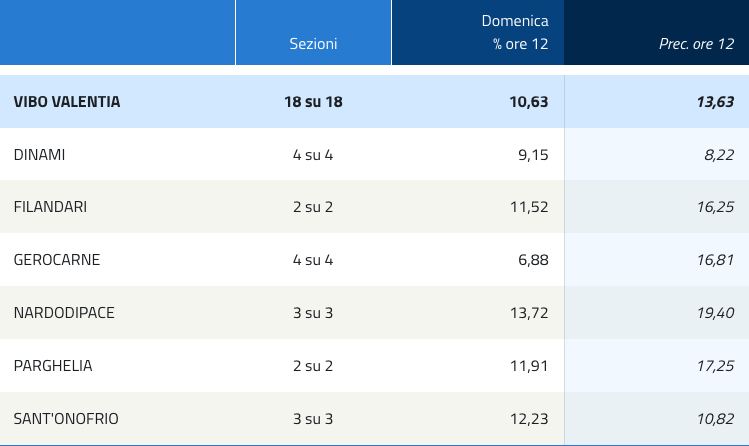Click Nardodipace's 13,72 turnout value
749x446 pixels.
[529, 313]
